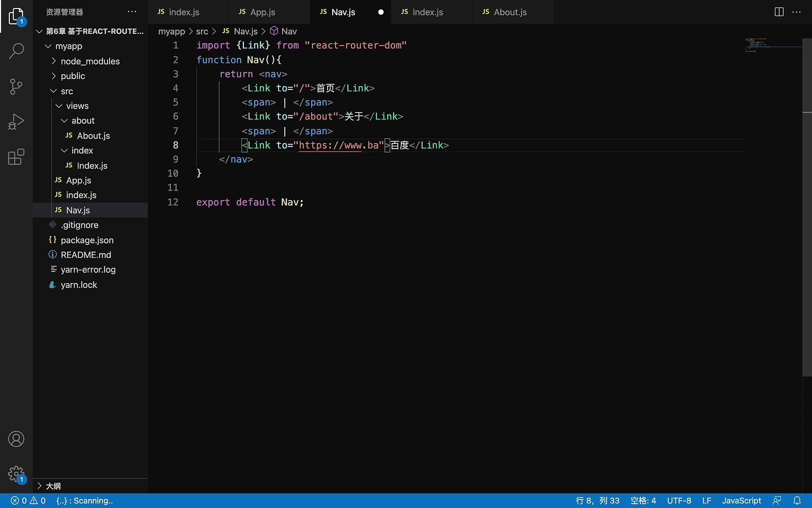Open Source Control view icon
The image size is (812, 508).
click(16, 87)
